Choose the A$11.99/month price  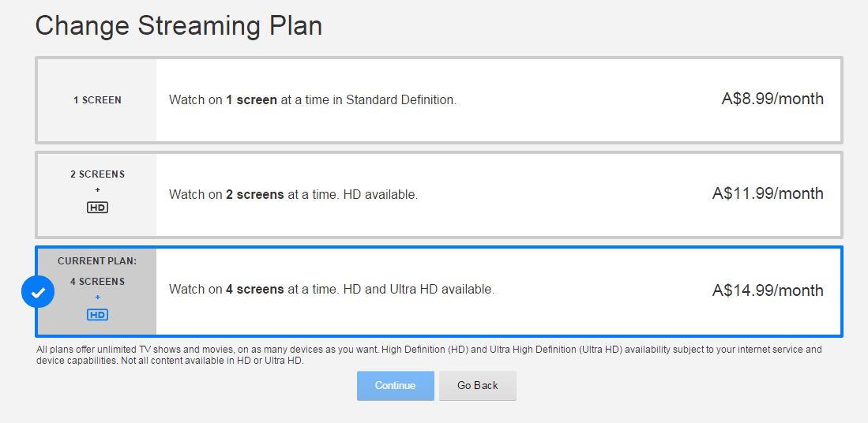pos(767,194)
